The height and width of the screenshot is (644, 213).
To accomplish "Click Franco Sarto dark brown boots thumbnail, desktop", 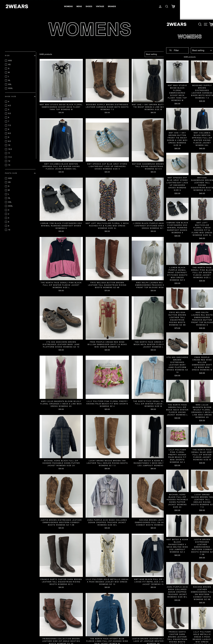I will [x=61, y=555].
